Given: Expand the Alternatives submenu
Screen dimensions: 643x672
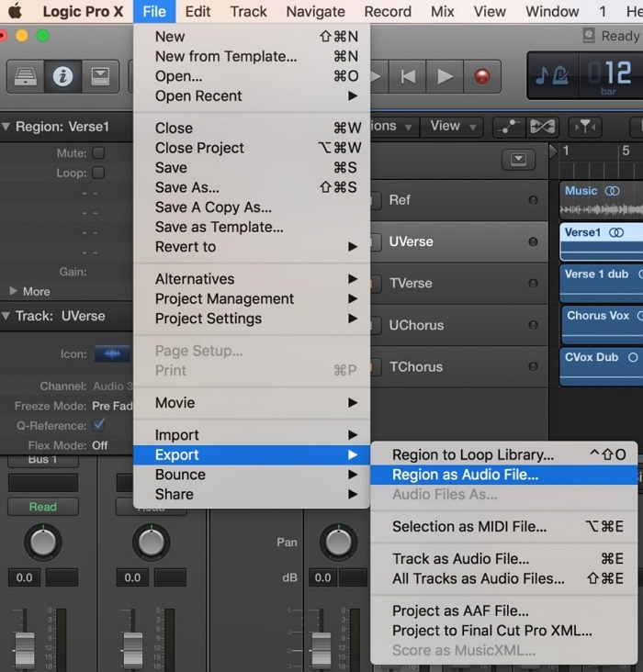Looking at the screenshot, I should pos(252,278).
